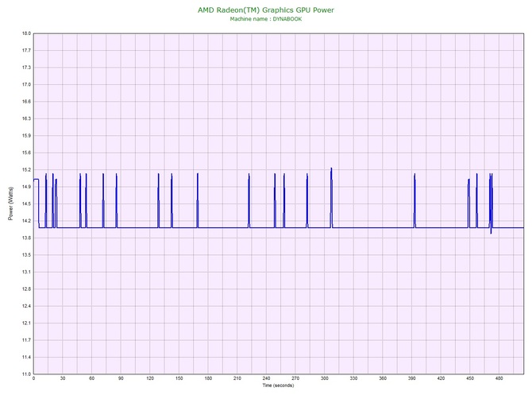The width and height of the screenshot is (532, 399).
Task: Click the "Machine name : DYNABOOK" subtitle
Action: pos(265,19)
